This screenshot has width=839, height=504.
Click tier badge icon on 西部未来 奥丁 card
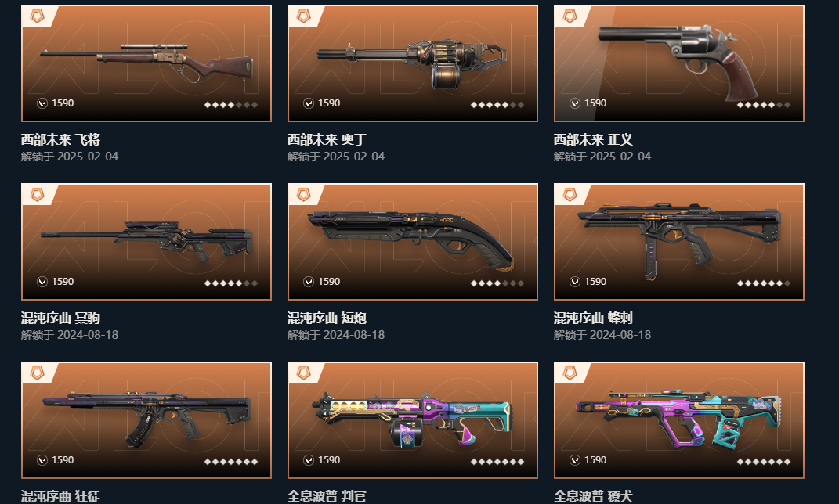[303, 16]
